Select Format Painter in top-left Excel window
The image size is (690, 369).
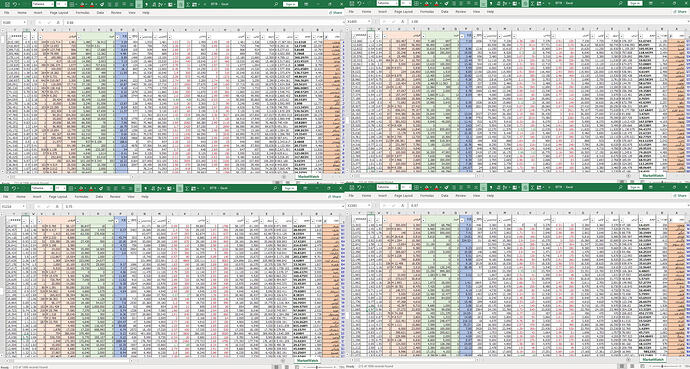[102, 4]
